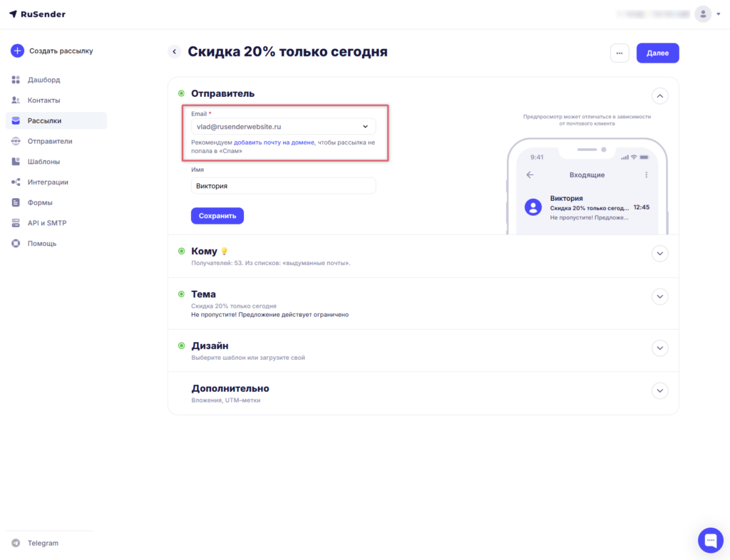Click the lightbulb hint icon near Кому
730x560 pixels.
tap(224, 252)
